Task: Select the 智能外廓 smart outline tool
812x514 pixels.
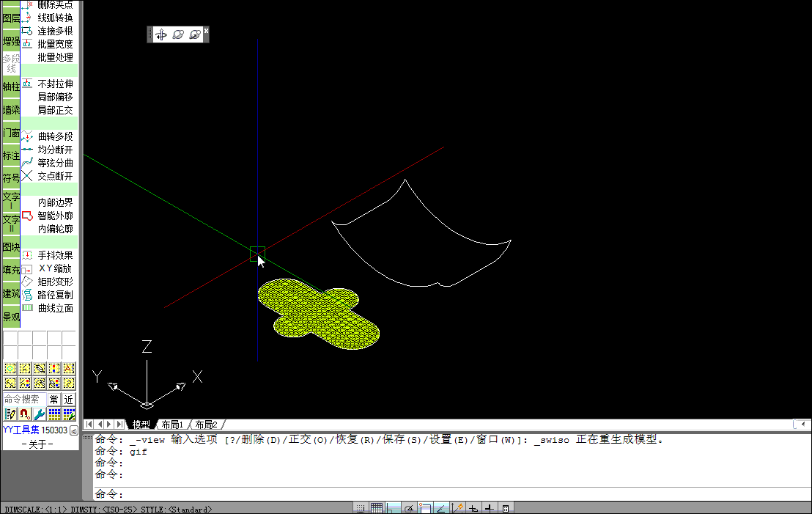Action: click(x=55, y=216)
